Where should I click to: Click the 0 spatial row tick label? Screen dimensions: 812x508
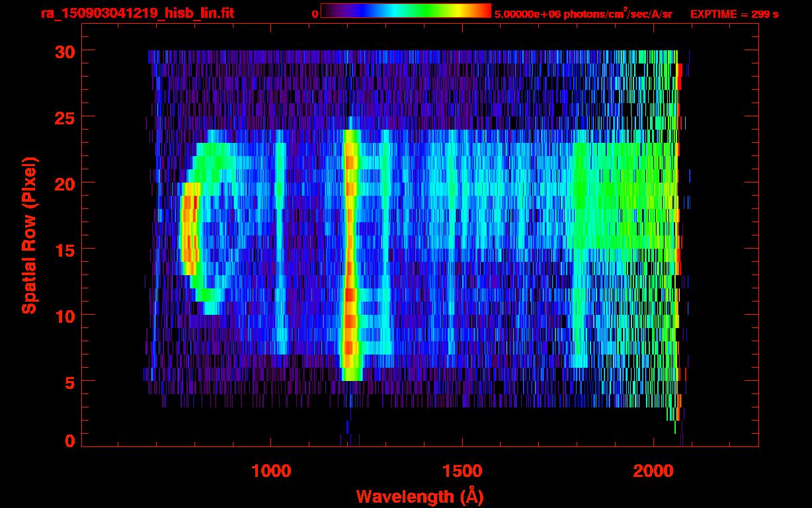[69, 441]
